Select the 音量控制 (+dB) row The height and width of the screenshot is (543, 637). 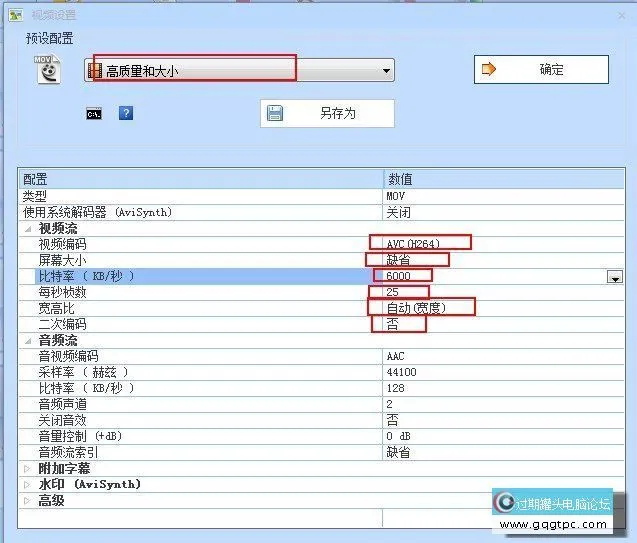click(321, 436)
